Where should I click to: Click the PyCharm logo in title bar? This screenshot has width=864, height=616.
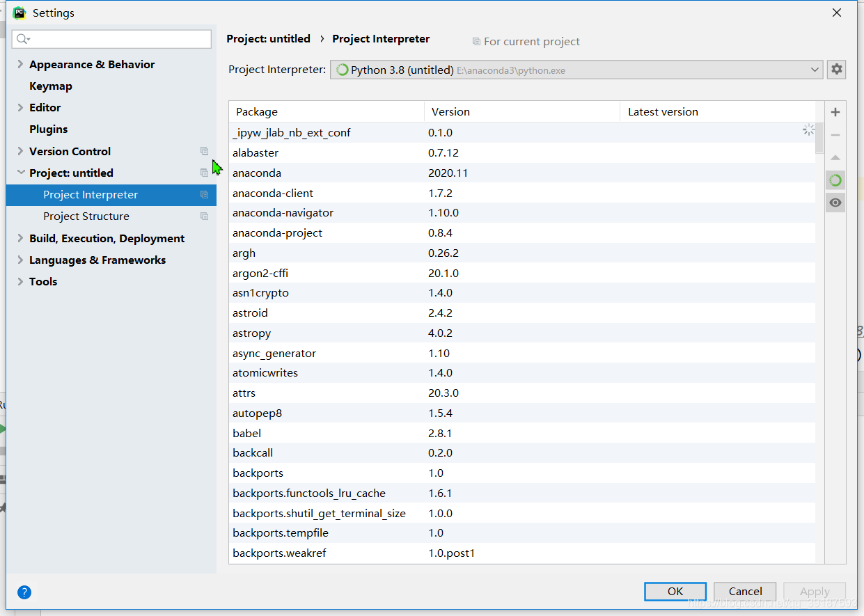(19, 13)
